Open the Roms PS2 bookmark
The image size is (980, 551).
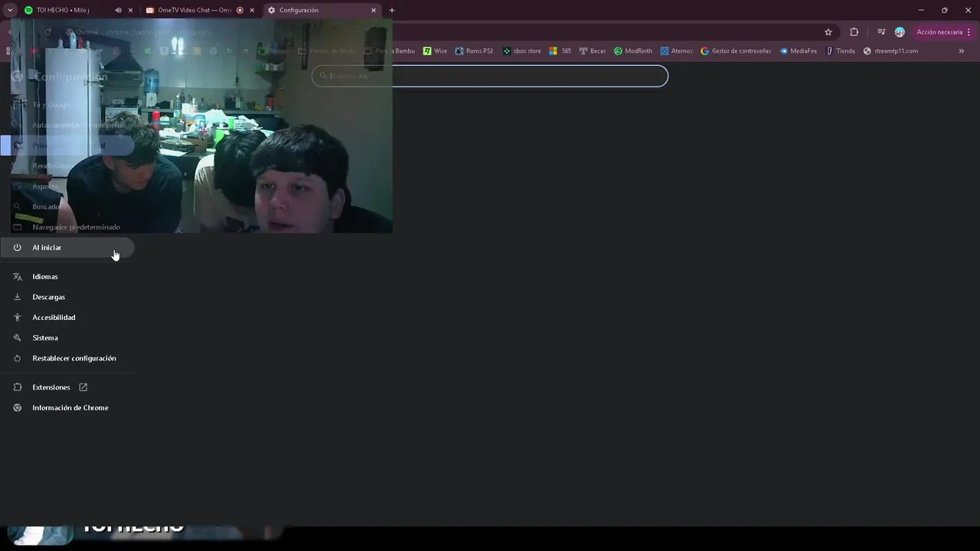(475, 51)
